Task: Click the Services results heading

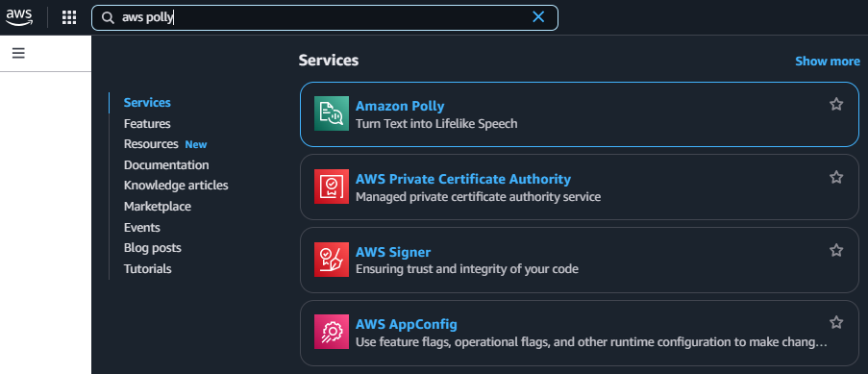Action: click(329, 61)
